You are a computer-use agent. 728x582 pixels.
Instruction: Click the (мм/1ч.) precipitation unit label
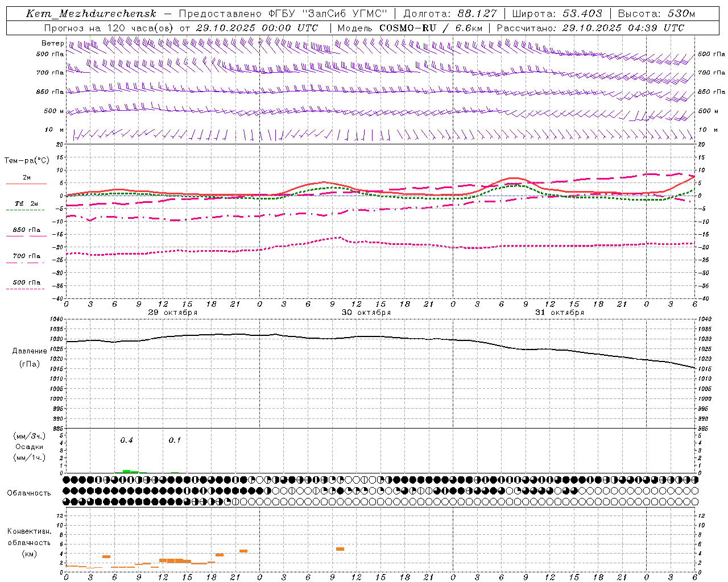point(30,458)
